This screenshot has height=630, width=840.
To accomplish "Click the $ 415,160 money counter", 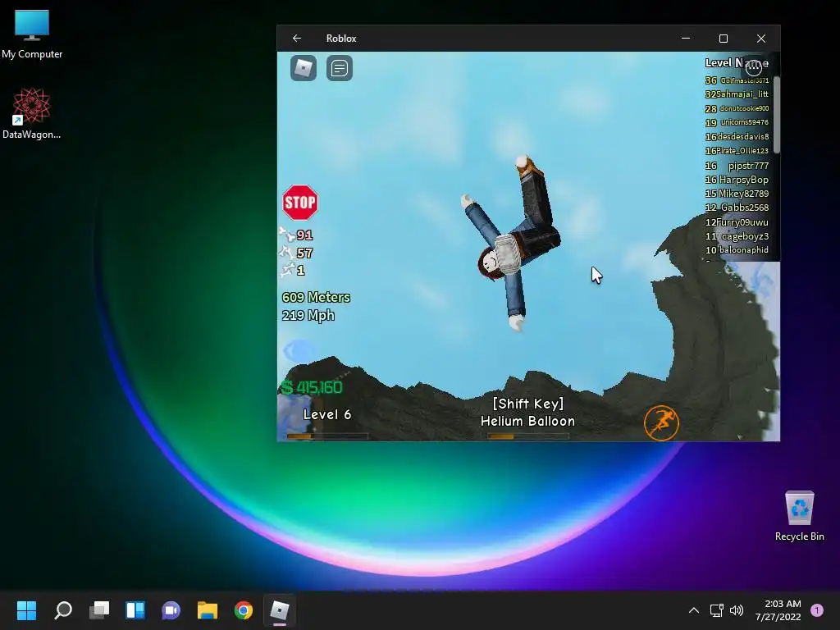I will pyautogui.click(x=312, y=387).
